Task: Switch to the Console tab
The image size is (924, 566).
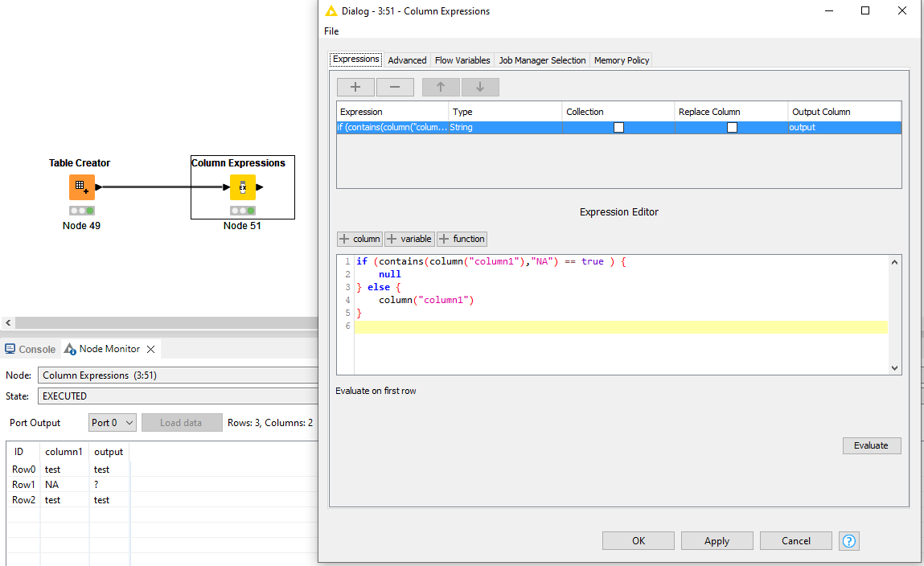Action: point(31,349)
